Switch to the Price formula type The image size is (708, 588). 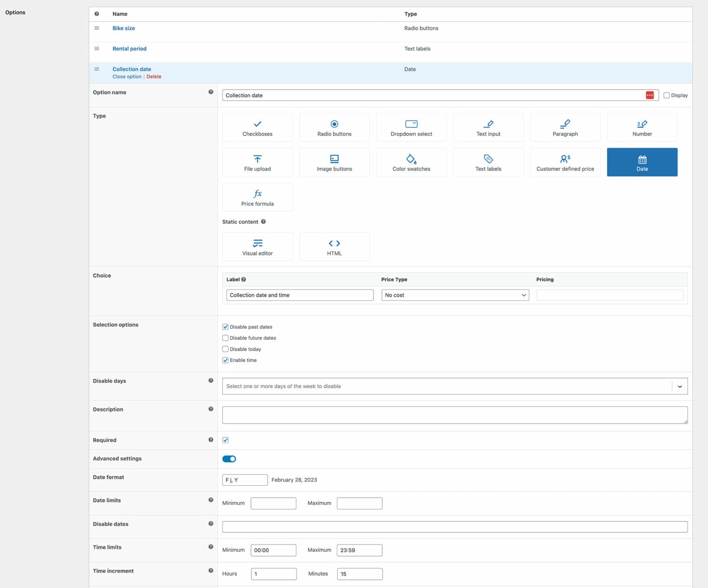click(257, 197)
